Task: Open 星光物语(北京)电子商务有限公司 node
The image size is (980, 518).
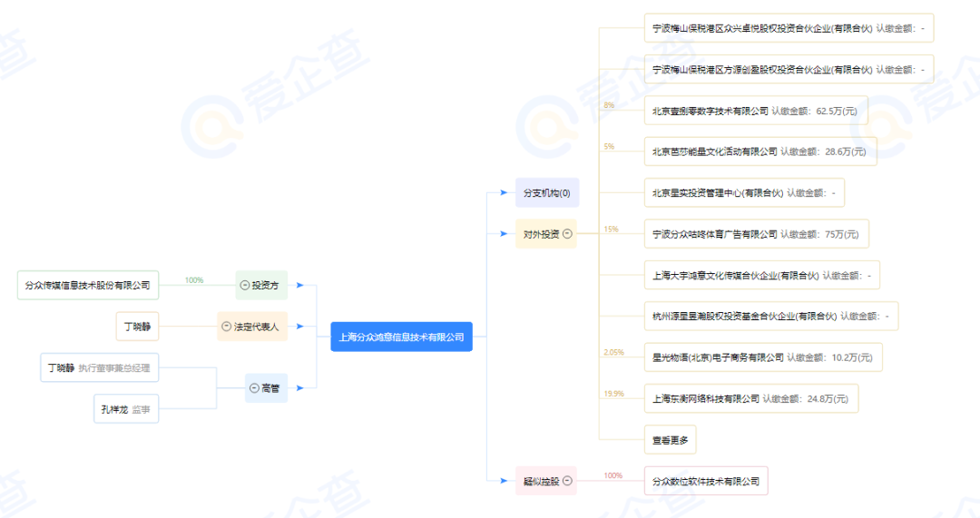Action: click(763, 357)
